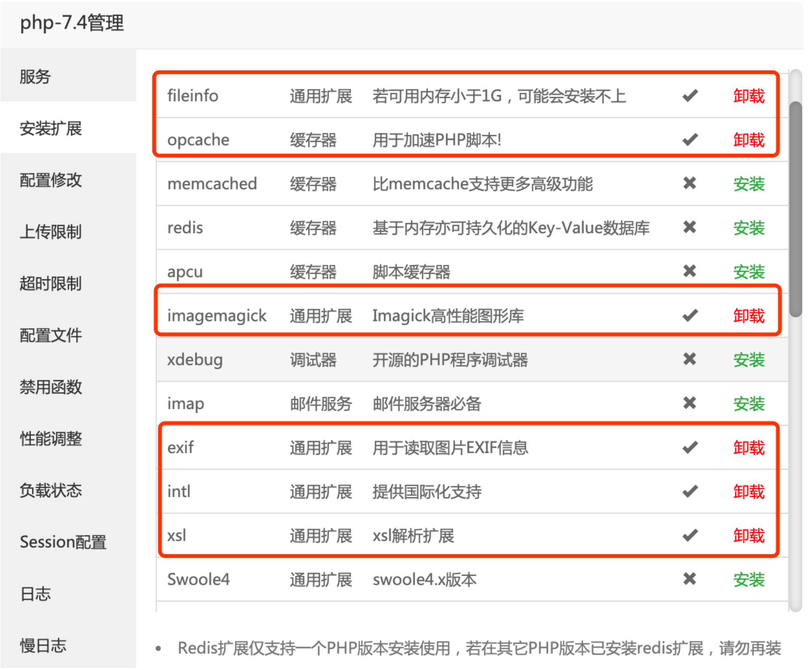Click 安装 next to memcached
This screenshot has height=670, width=812.
click(749, 183)
